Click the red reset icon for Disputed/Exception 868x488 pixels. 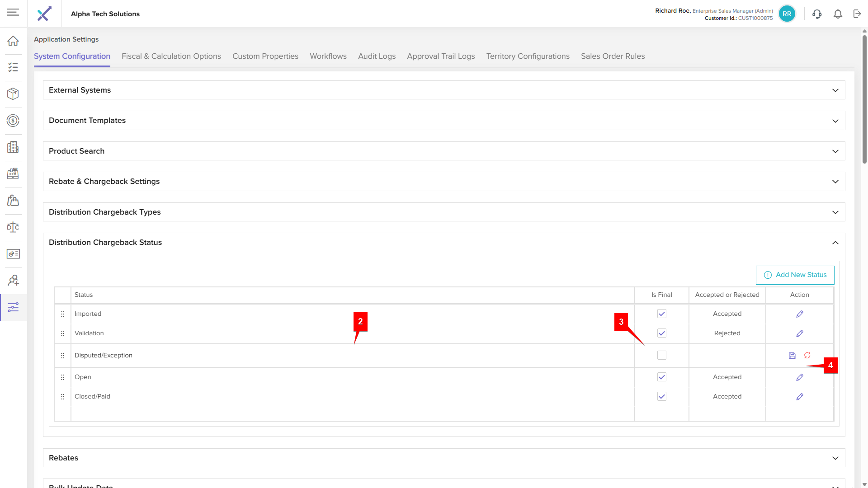click(807, 356)
